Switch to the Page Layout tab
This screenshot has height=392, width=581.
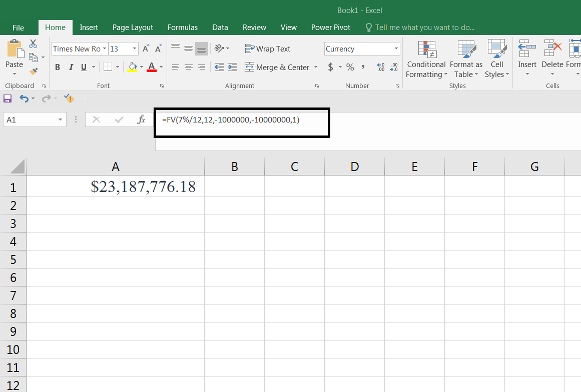tap(133, 27)
